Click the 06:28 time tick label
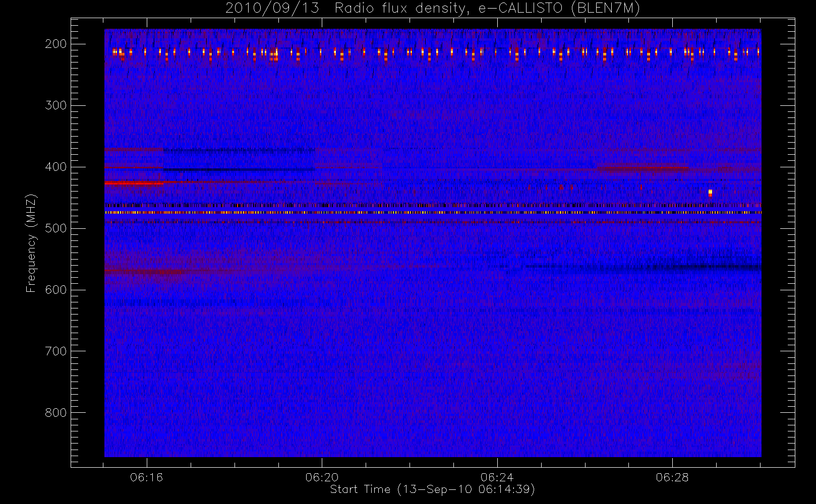Screen dimensions: 816x504 click(672, 477)
